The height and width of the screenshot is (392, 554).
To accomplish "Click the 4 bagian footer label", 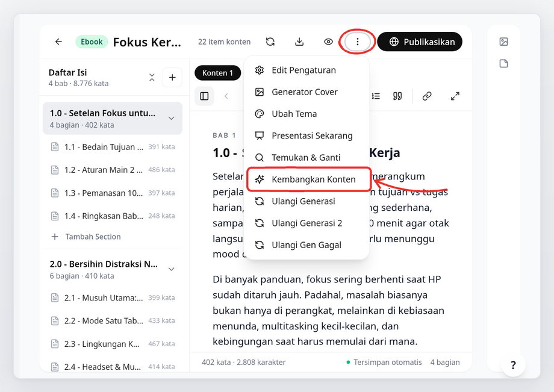I will (x=445, y=362).
